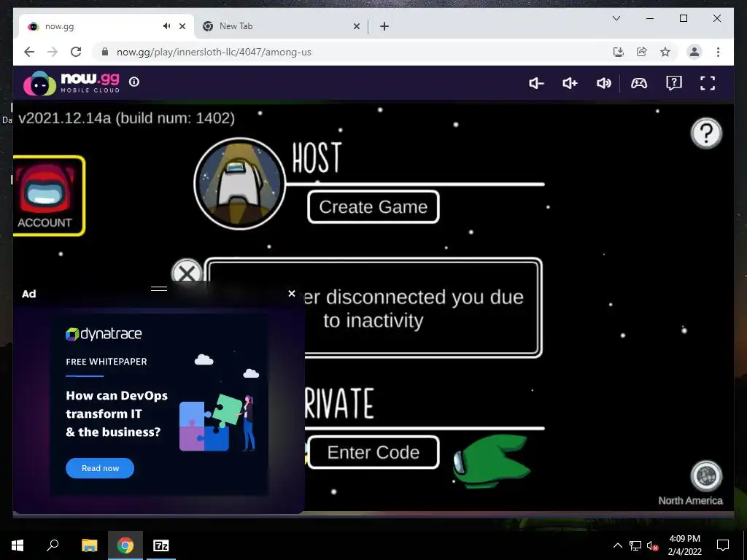Show hidden system tray icons
747x560 pixels.
(x=617, y=545)
